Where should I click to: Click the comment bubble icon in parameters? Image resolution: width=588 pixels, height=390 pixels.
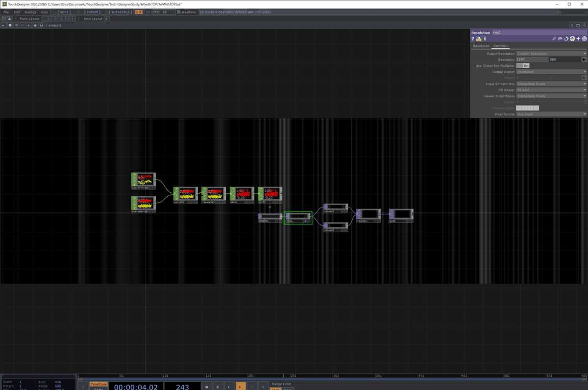(x=560, y=39)
